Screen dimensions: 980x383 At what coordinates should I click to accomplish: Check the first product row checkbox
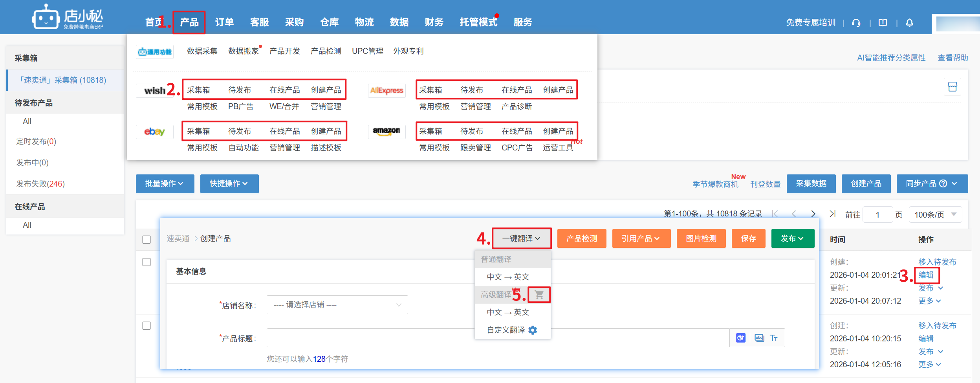[x=147, y=262]
